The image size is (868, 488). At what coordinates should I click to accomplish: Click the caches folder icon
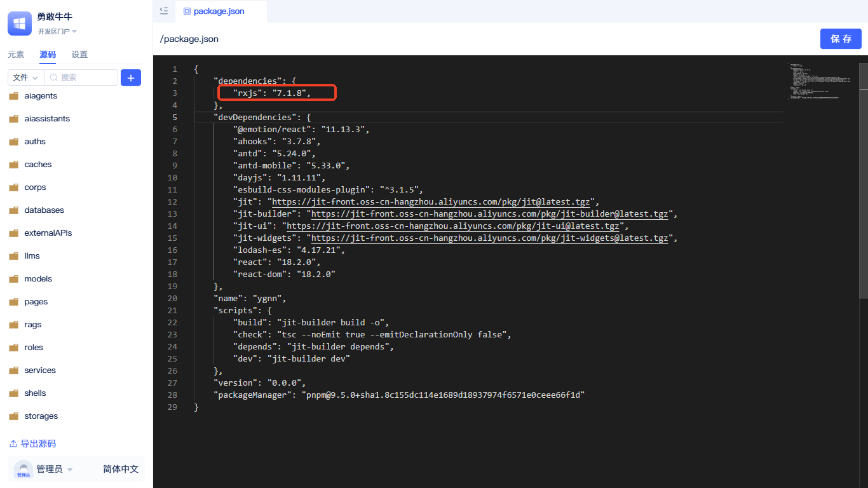point(13,165)
